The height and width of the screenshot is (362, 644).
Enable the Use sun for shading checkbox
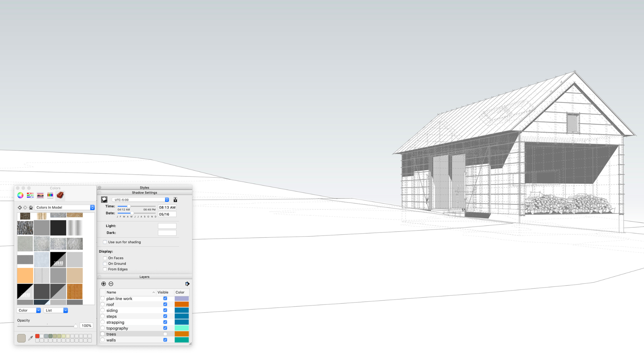coord(105,242)
